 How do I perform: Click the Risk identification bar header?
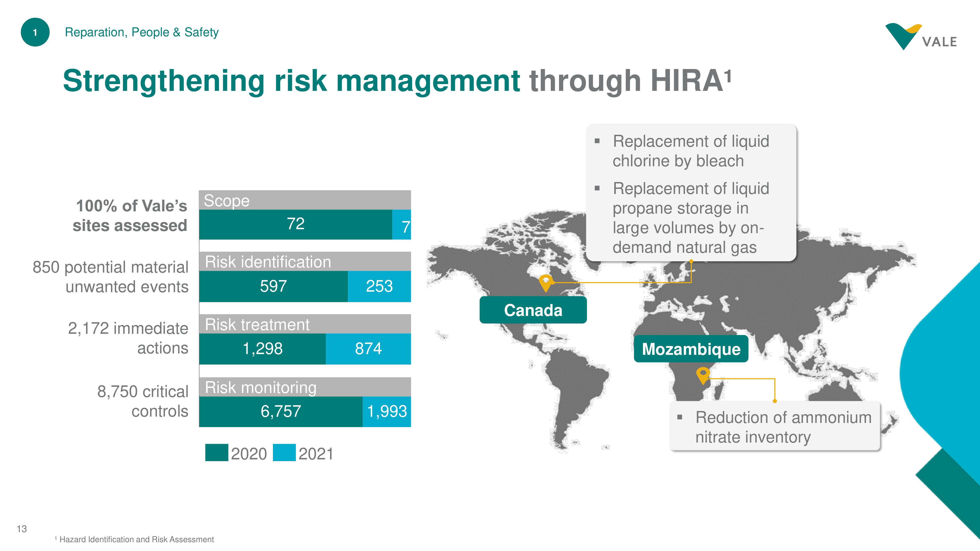305,261
